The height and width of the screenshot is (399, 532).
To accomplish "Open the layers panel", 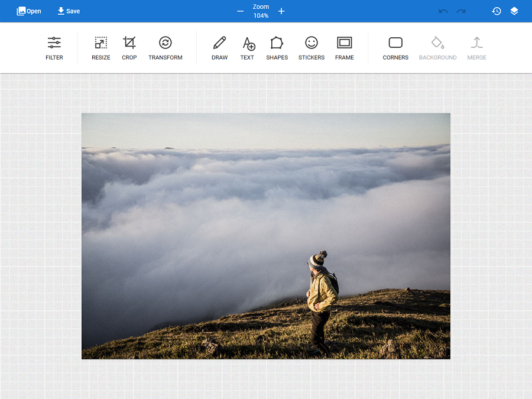I will (514, 11).
